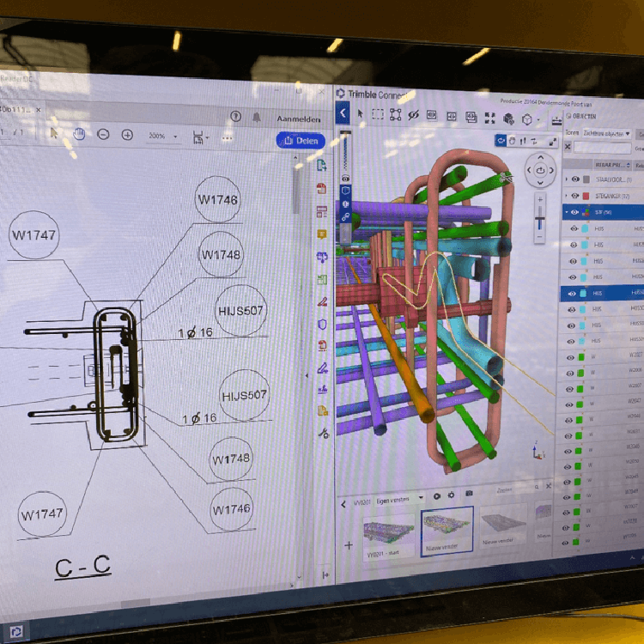Toggle visibility eye of the selected HIJS row
Viewport: 644px width, 644px height.
(572, 294)
